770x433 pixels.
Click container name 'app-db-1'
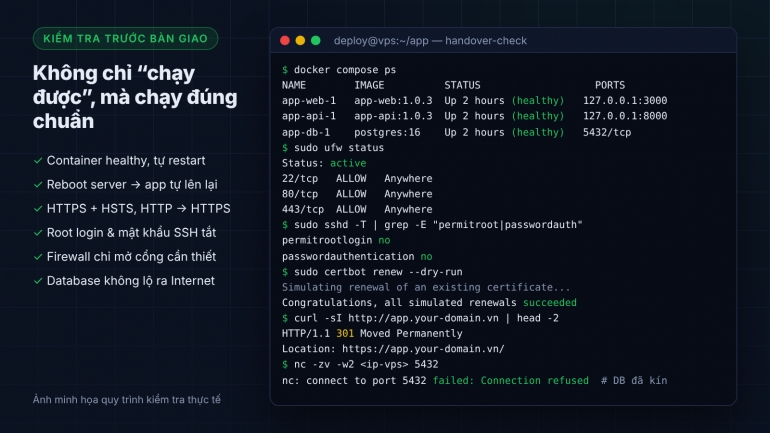pyautogui.click(x=306, y=133)
